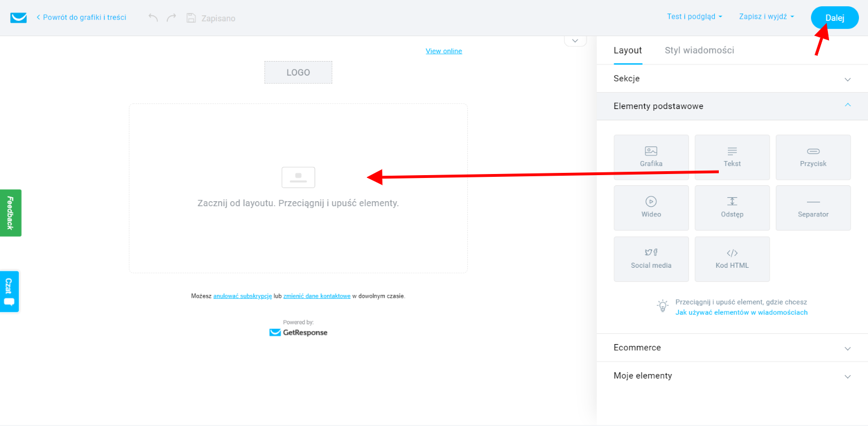The width and height of the screenshot is (868, 426).
Task: Expand the Sekcje section
Action: [732, 79]
